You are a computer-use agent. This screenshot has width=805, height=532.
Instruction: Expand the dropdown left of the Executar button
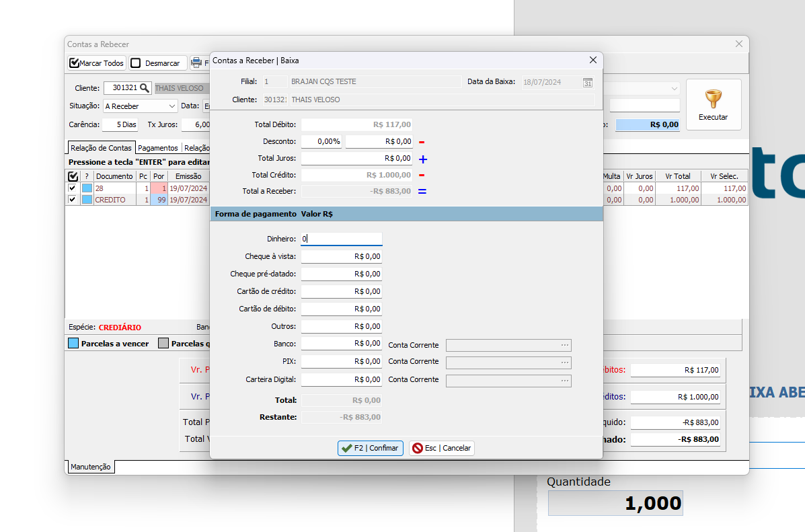(x=674, y=88)
